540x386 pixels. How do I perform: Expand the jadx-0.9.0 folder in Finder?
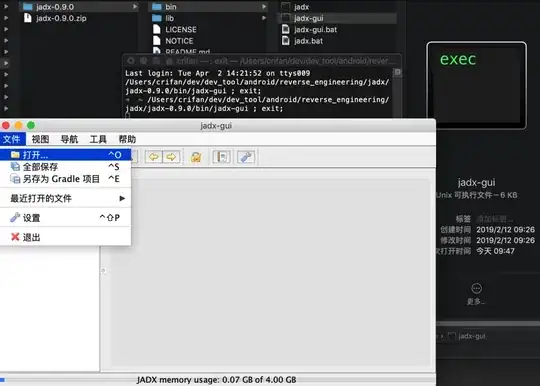coord(135,7)
